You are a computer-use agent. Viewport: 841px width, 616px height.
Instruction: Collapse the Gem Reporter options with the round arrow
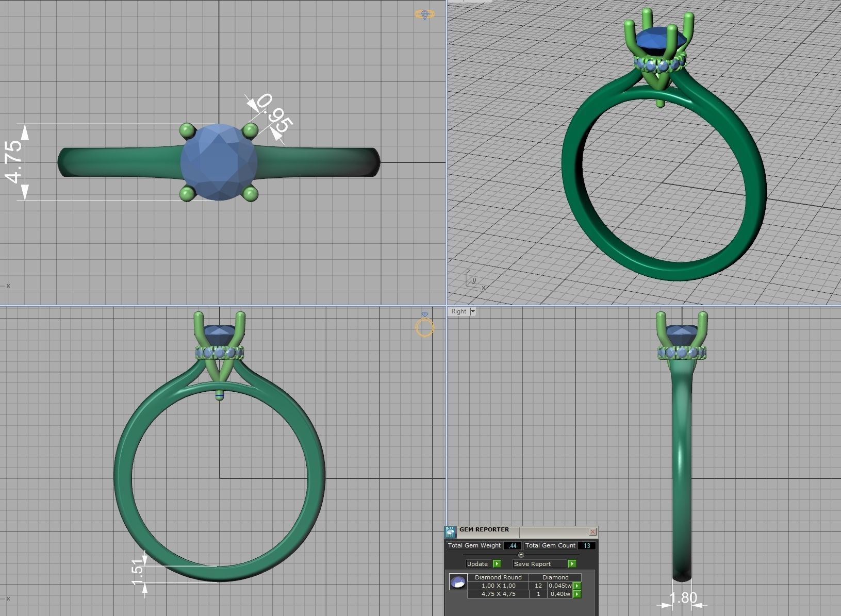click(521, 555)
